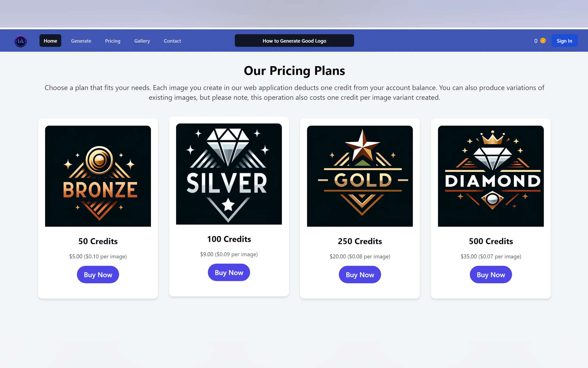This screenshot has height=368, width=588.
Task: Click the 0 credit balance counter
Action: [x=535, y=41]
